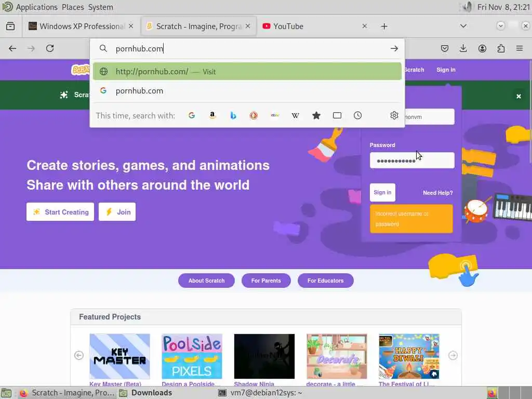The height and width of the screenshot is (399, 532).
Task: Dismiss the green banner with X
Action: click(518, 96)
